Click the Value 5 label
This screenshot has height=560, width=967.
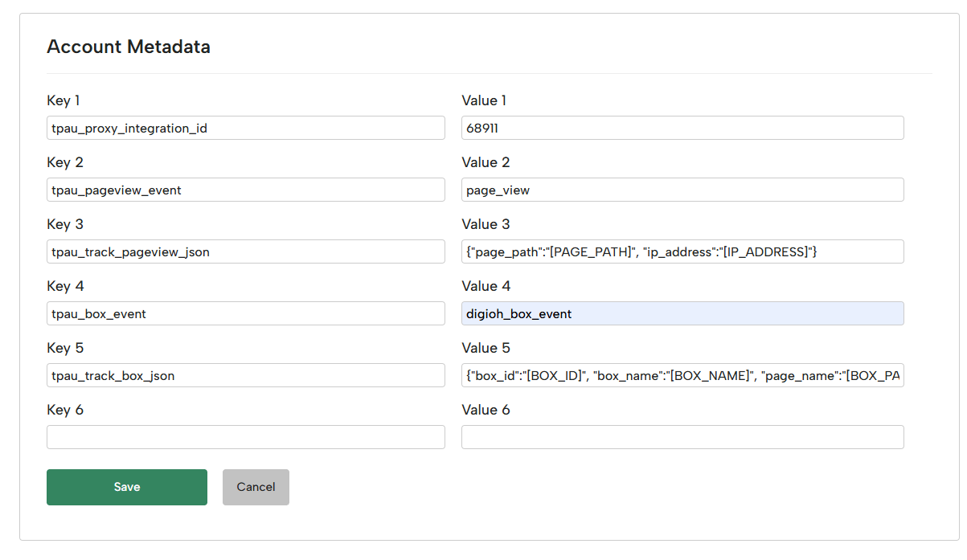(x=486, y=348)
